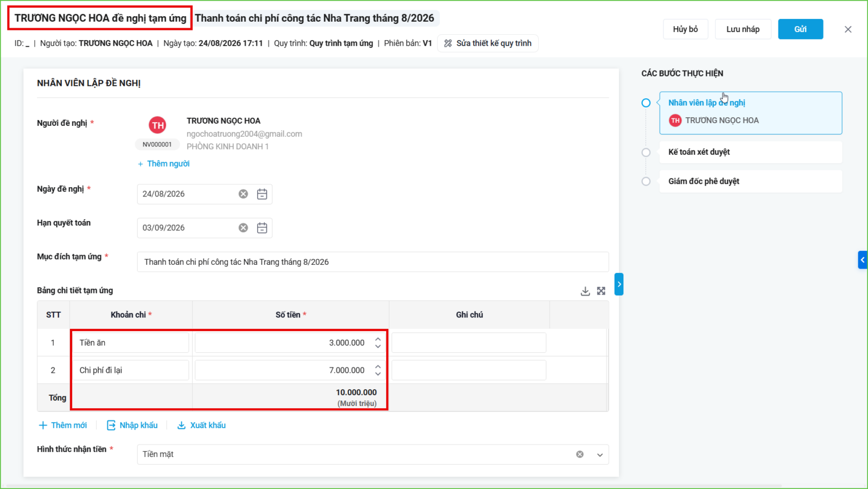868x489 pixels.
Task: Increase the Chi phí đi lại amount
Action: [x=378, y=366]
